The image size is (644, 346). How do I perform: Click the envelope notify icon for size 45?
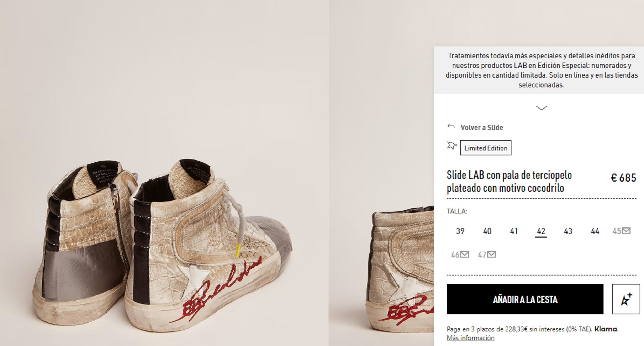click(626, 231)
